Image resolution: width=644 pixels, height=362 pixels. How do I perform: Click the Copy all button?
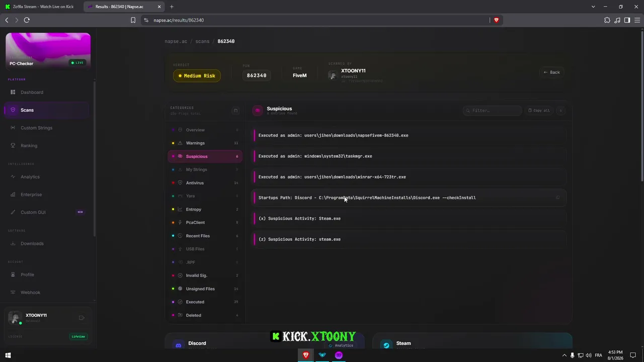(539, 111)
